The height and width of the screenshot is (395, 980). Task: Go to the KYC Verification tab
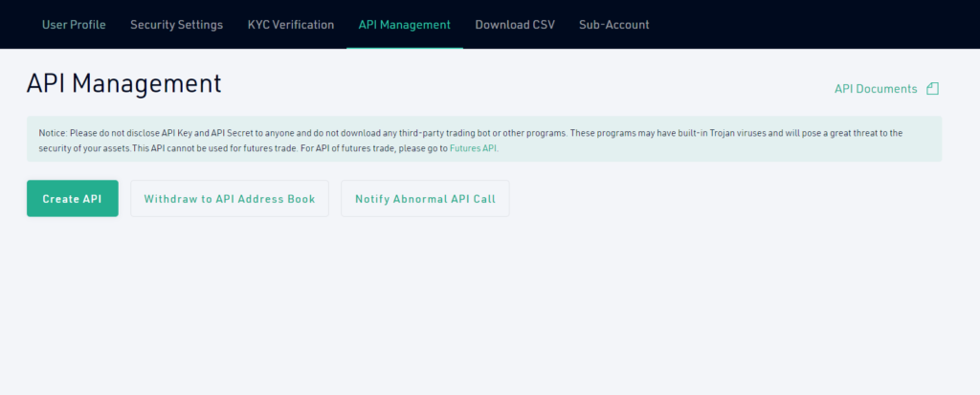291,25
